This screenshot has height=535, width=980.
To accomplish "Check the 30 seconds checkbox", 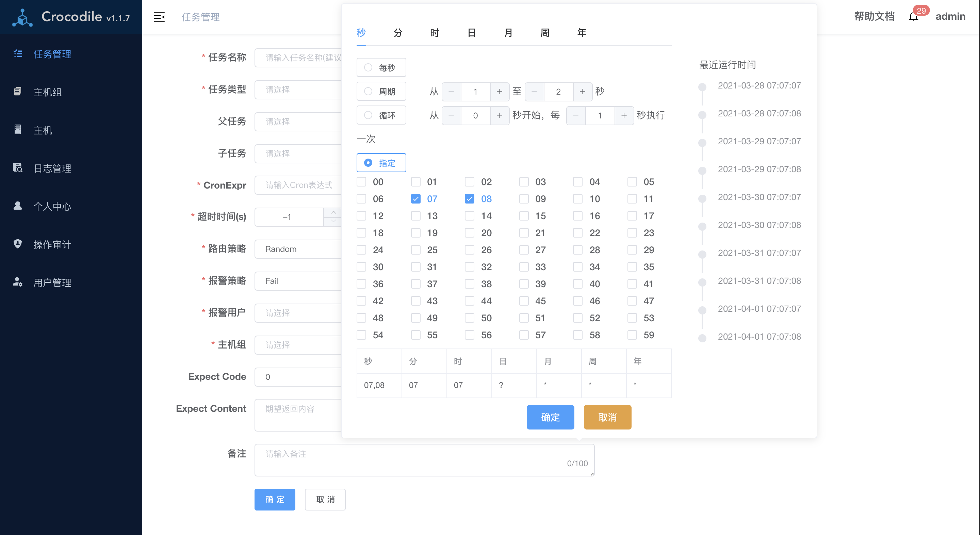I will [361, 267].
